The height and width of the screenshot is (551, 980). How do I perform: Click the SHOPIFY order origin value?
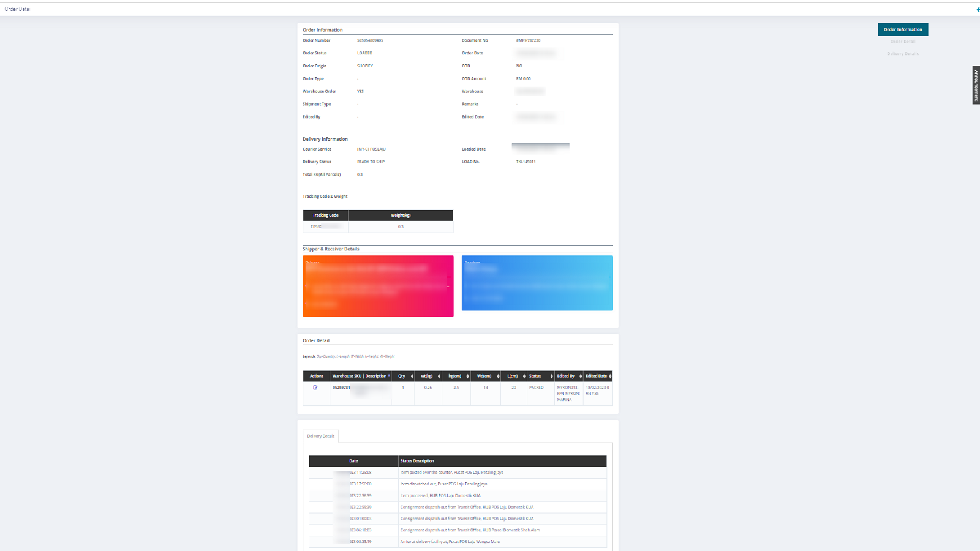[x=365, y=66]
